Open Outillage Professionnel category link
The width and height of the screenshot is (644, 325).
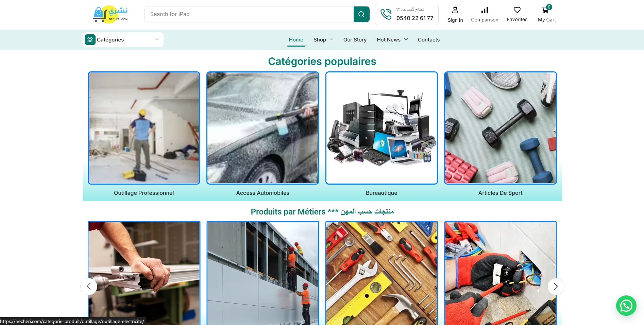(144, 193)
